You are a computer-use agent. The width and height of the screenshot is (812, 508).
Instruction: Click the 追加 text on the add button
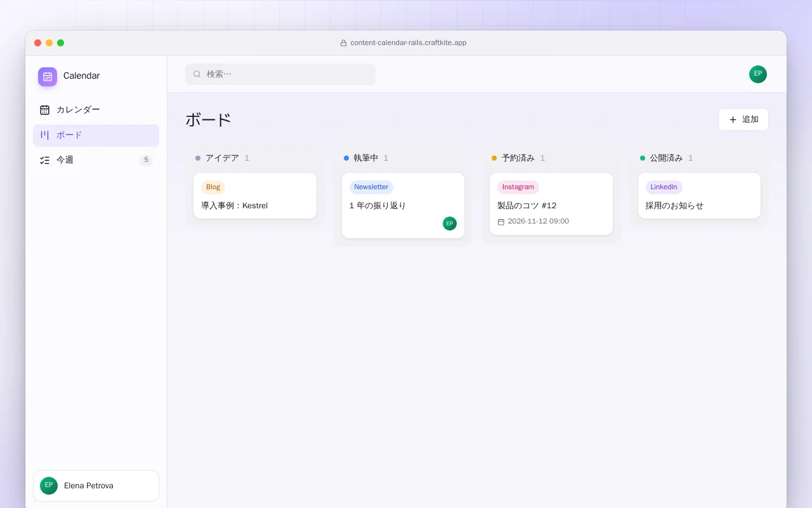(x=750, y=119)
